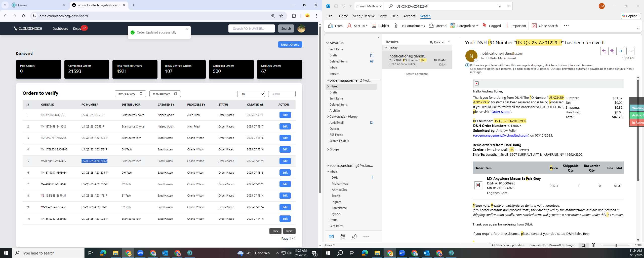This screenshot has width=644, height=258.
Task: Open Chrome three-dot menu
Action: (316, 16)
